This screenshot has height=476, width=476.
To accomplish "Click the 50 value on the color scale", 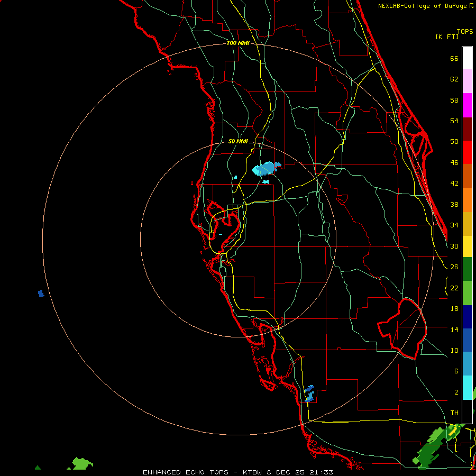I will pyautogui.click(x=454, y=142).
